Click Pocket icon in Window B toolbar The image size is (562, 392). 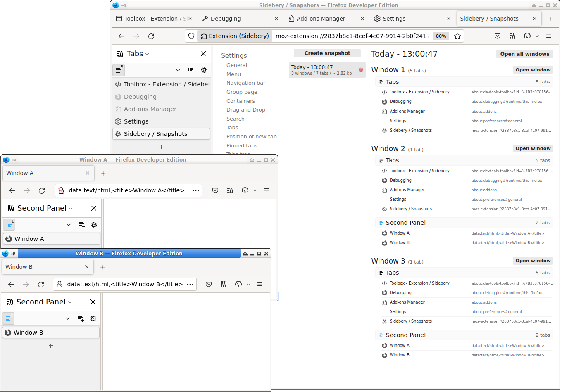click(x=209, y=284)
